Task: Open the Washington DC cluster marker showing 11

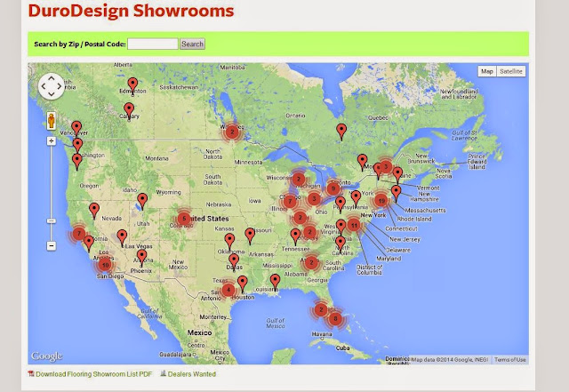Action: pos(354,225)
